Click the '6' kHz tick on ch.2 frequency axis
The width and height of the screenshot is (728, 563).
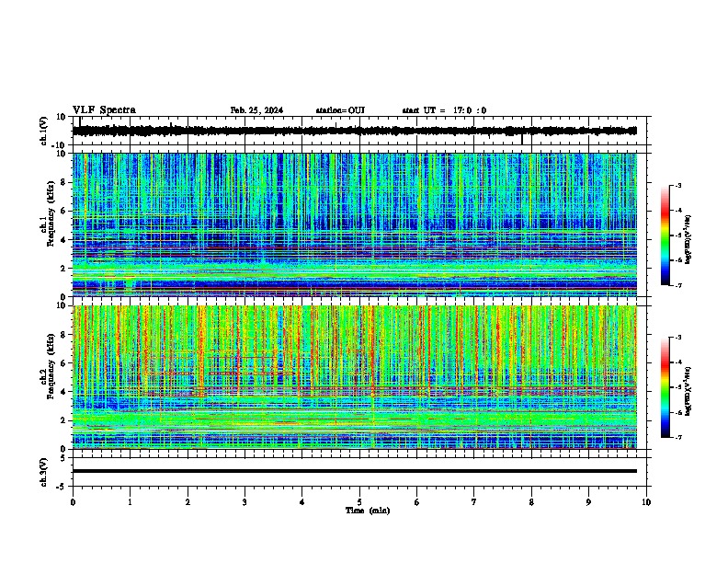click(x=64, y=363)
